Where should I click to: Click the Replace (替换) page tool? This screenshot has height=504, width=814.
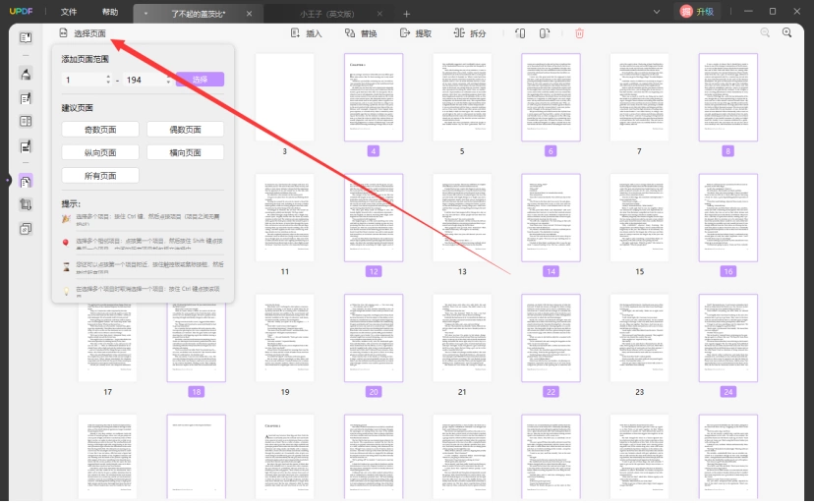pos(361,33)
